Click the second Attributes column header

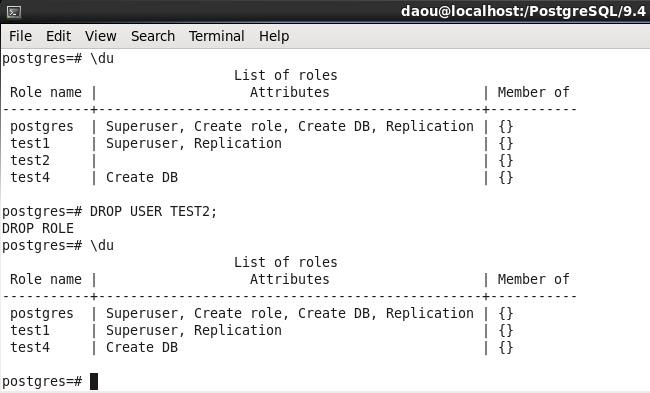point(289,279)
